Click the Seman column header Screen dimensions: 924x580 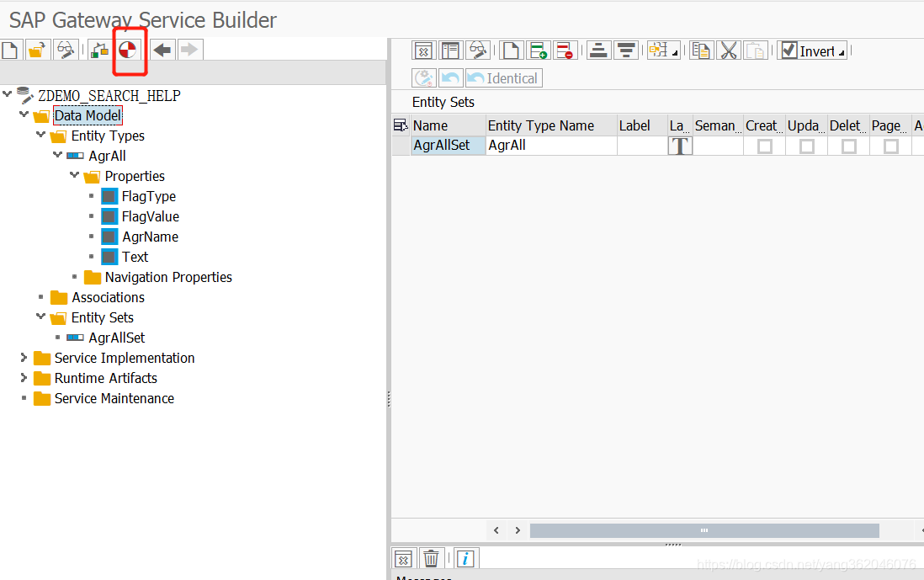tap(718, 125)
